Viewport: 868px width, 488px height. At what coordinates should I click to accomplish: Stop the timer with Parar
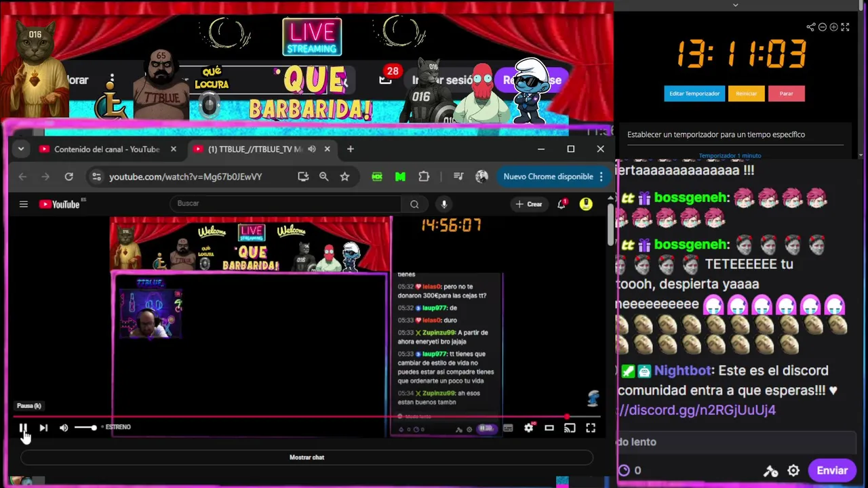pyautogui.click(x=786, y=94)
